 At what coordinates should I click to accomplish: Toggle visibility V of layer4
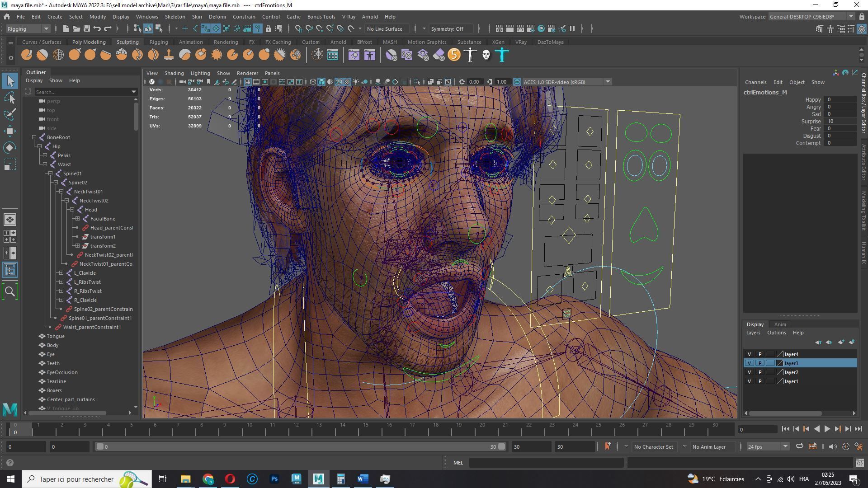click(x=749, y=354)
